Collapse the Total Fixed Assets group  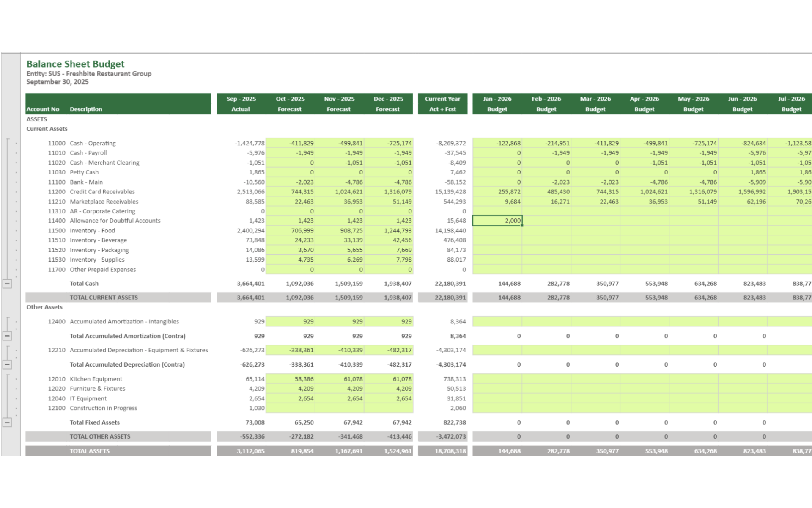(7, 422)
